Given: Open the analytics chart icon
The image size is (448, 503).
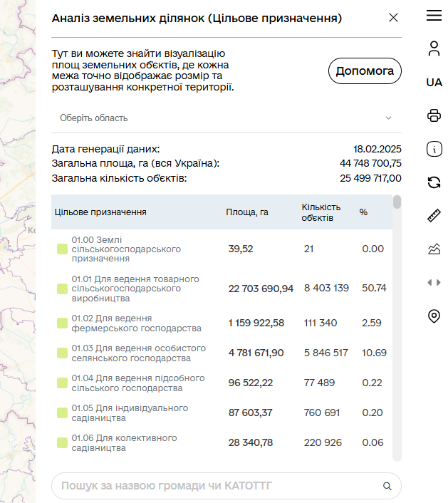Looking at the screenshot, I should (x=434, y=249).
